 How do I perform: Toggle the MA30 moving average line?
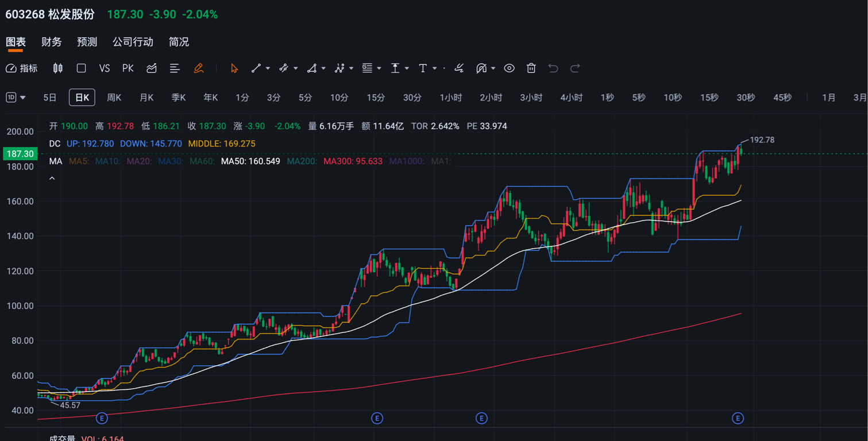pos(171,161)
